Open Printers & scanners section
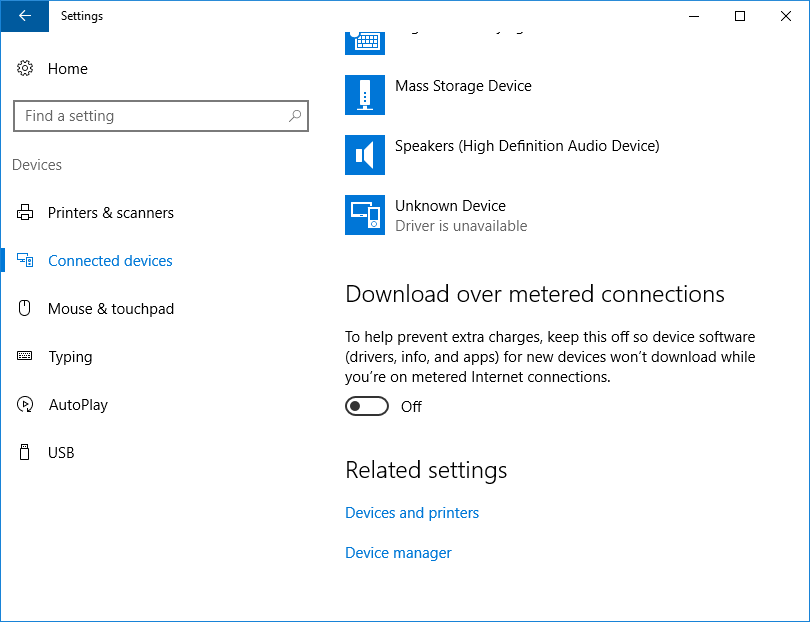810x622 pixels. click(x=110, y=213)
